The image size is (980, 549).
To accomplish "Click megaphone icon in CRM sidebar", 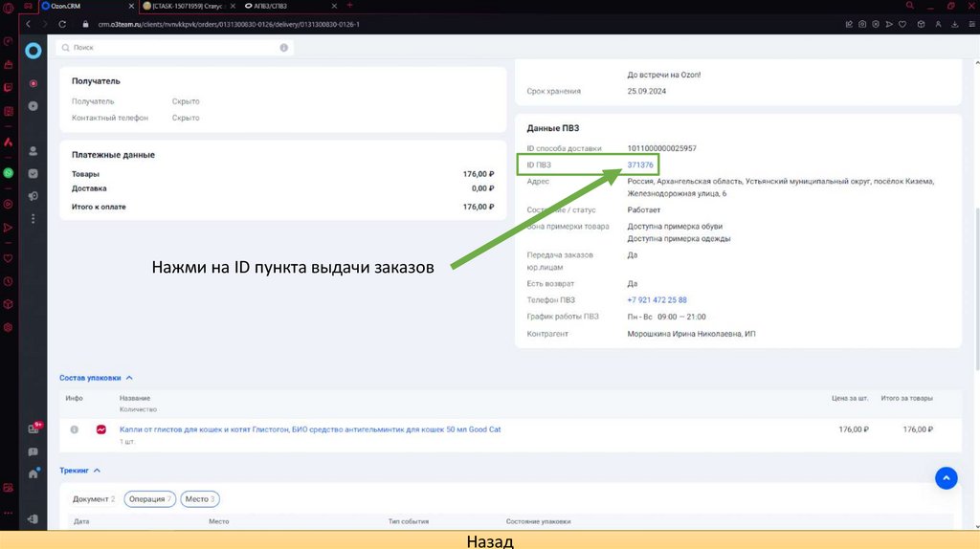I will click(33, 196).
